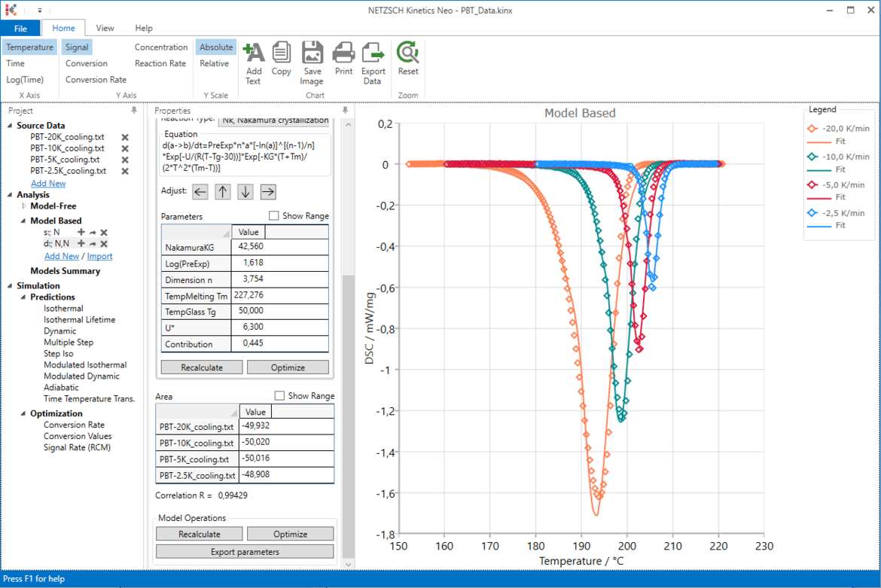
Task: Click the arrow icon beside model s:; N
Action: (x=93, y=232)
